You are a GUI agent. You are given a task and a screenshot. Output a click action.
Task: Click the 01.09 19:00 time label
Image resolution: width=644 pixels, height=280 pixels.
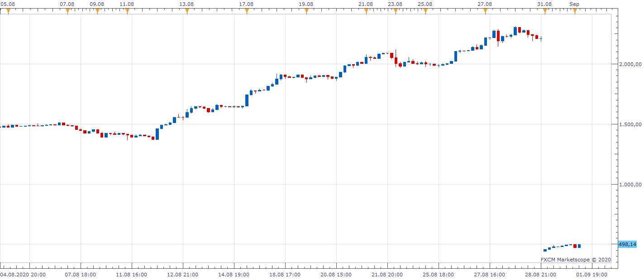[x=592, y=274]
